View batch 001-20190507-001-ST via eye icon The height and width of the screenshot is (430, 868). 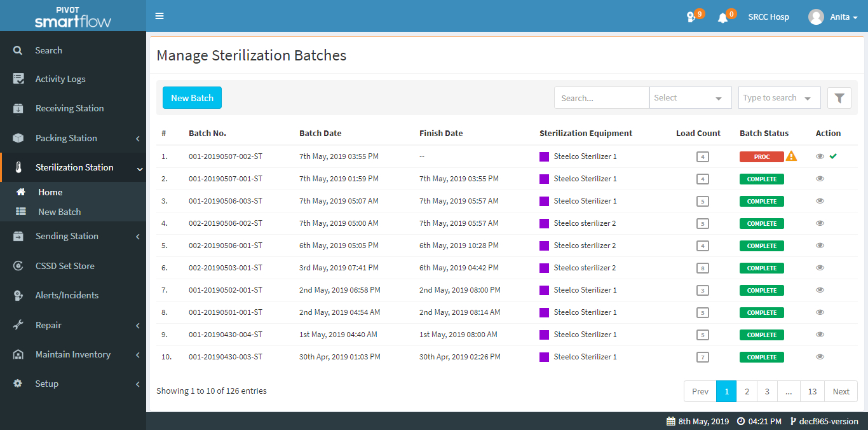pos(820,178)
